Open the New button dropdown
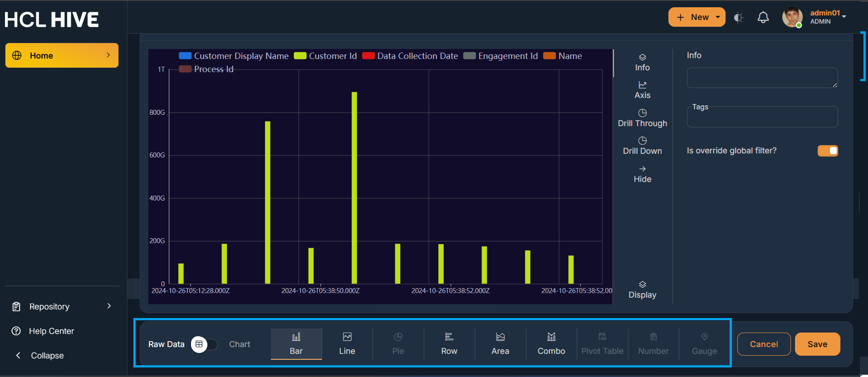Viewport: 868px width, 377px height. coord(718,17)
